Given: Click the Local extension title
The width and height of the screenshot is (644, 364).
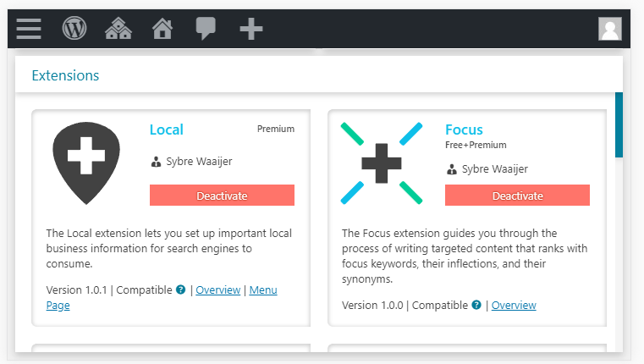Looking at the screenshot, I should click(x=167, y=130).
